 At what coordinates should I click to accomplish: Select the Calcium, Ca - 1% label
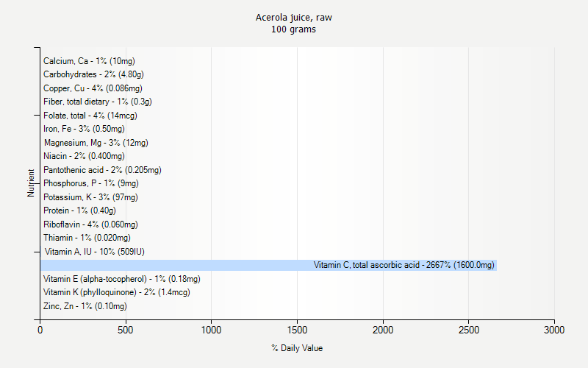click(89, 61)
